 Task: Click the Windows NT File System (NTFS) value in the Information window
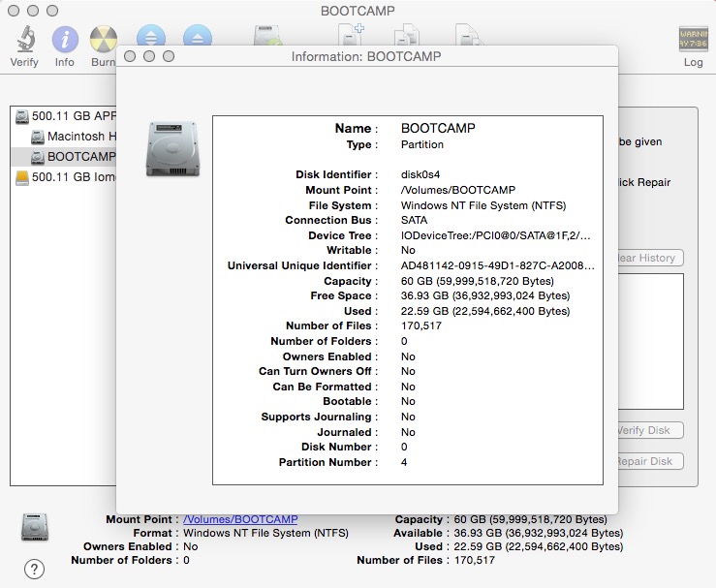click(x=483, y=205)
